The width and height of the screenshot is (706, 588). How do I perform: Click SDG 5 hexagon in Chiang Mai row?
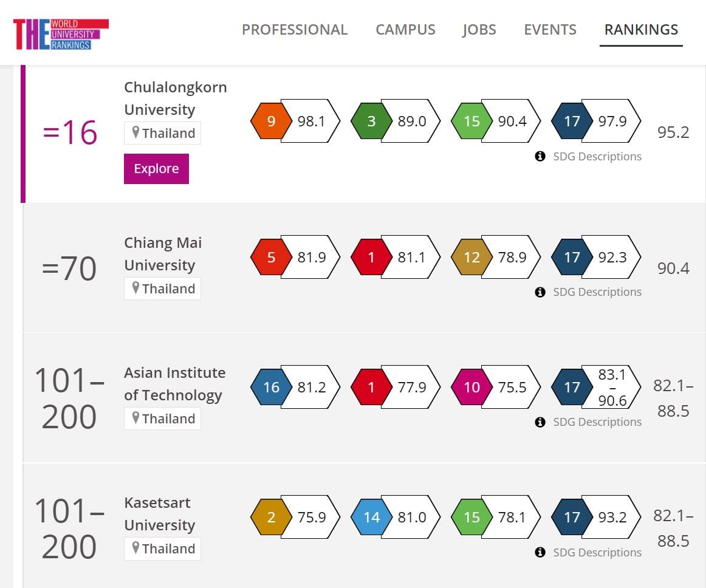pos(271,257)
